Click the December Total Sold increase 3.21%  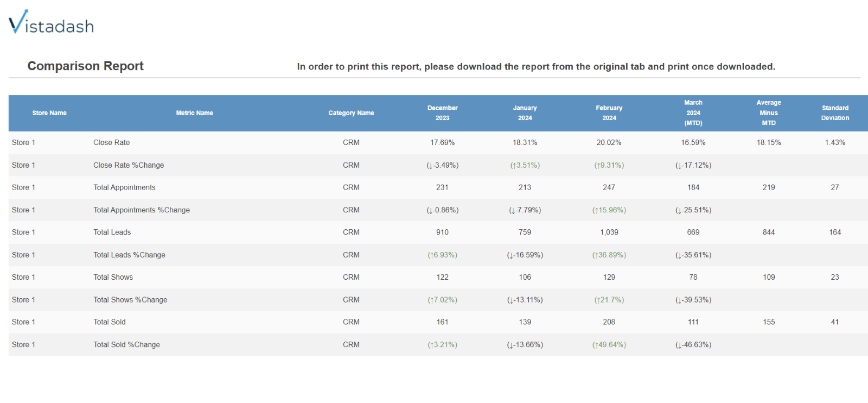443,344
